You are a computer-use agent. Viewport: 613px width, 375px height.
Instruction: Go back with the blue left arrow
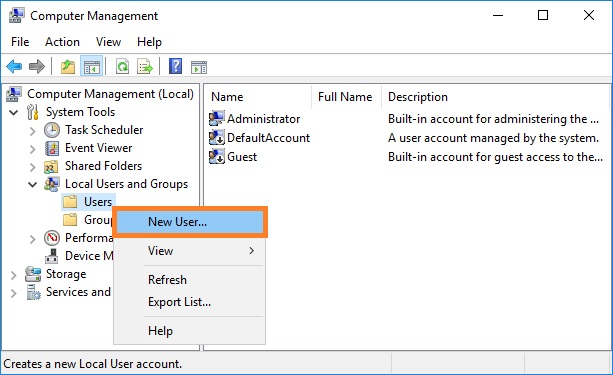point(14,66)
